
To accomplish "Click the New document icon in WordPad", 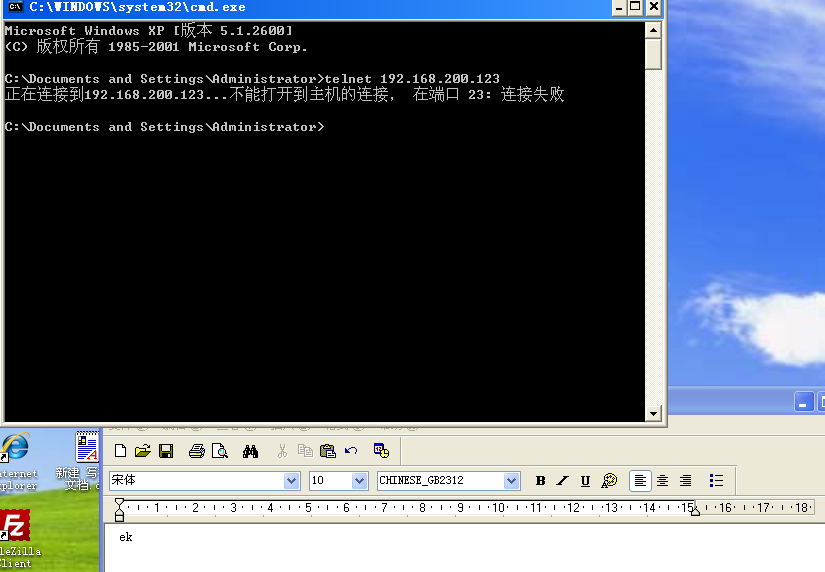I will click(x=120, y=451).
